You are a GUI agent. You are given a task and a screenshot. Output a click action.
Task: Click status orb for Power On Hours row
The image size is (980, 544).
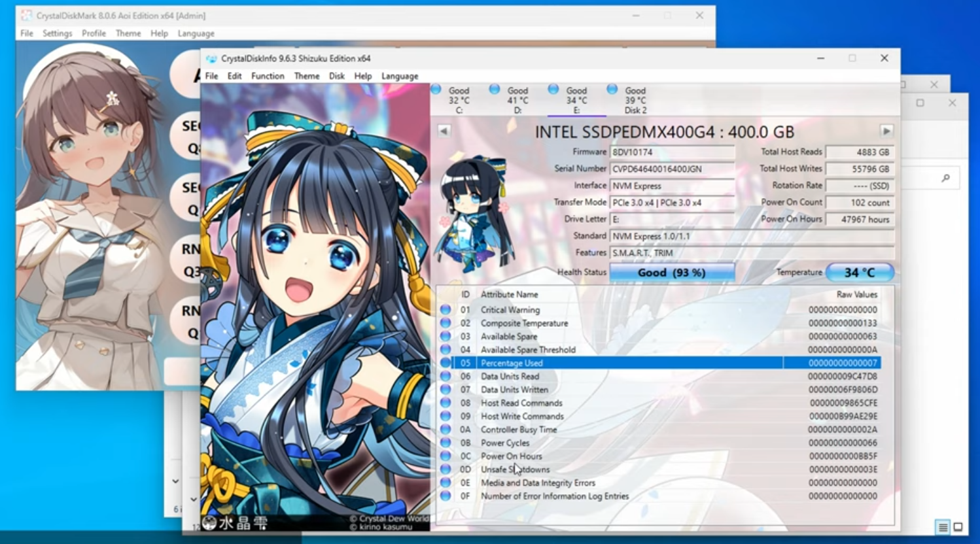pyautogui.click(x=446, y=456)
